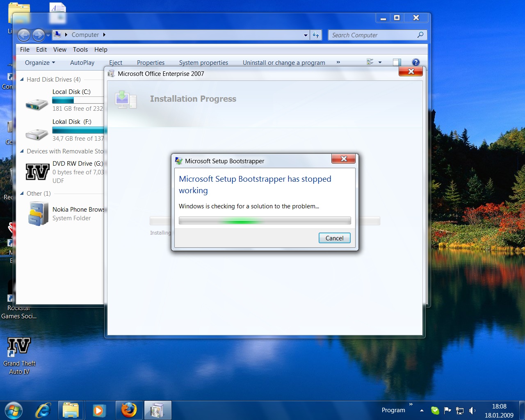Image resolution: width=525 pixels, height=420 pixels.
Task: Collapse the Other group
Action: point(22,194)
